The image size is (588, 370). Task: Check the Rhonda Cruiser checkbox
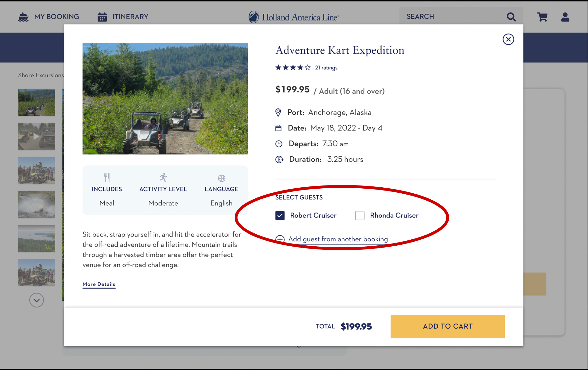tap(360, 215)
